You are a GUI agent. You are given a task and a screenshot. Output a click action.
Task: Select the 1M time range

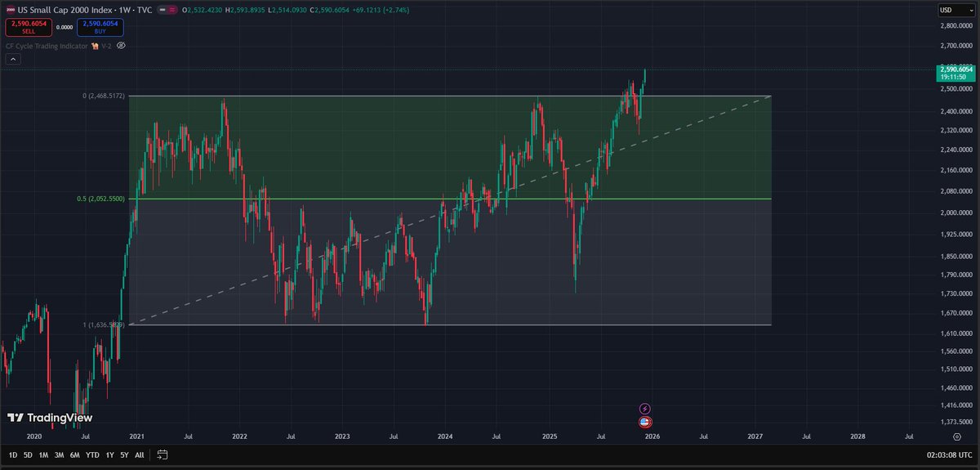pyautogui.click(x=44, y=454)
